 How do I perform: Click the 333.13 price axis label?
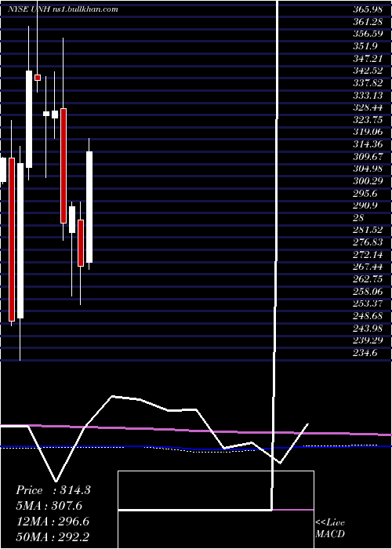pyautogui.click(x=368, y=96)
